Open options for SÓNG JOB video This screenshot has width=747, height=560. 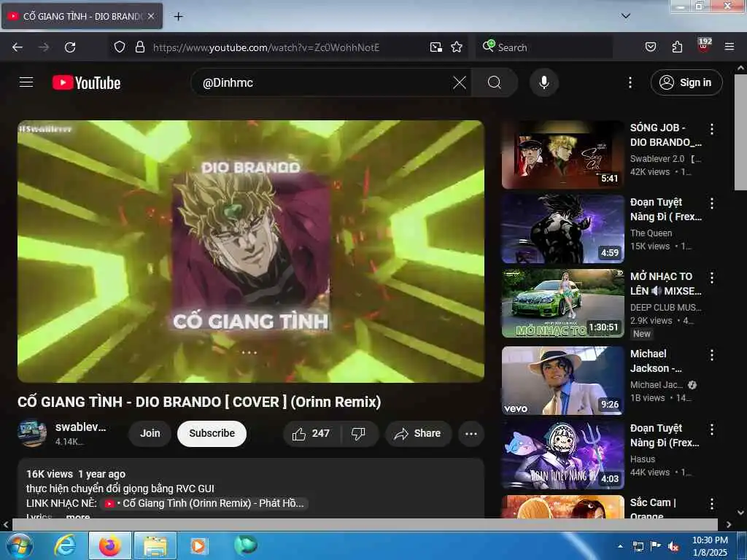(712, 128)
